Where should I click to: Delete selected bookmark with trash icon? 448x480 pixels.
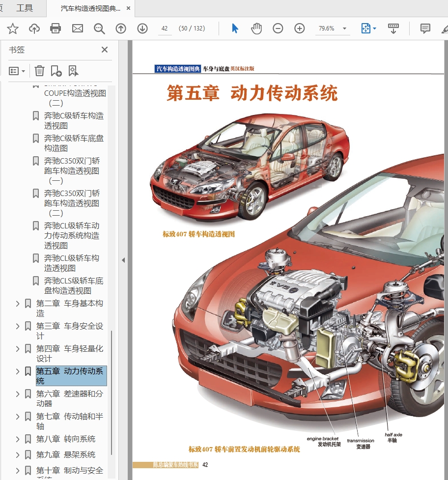[x=39, y=71]
